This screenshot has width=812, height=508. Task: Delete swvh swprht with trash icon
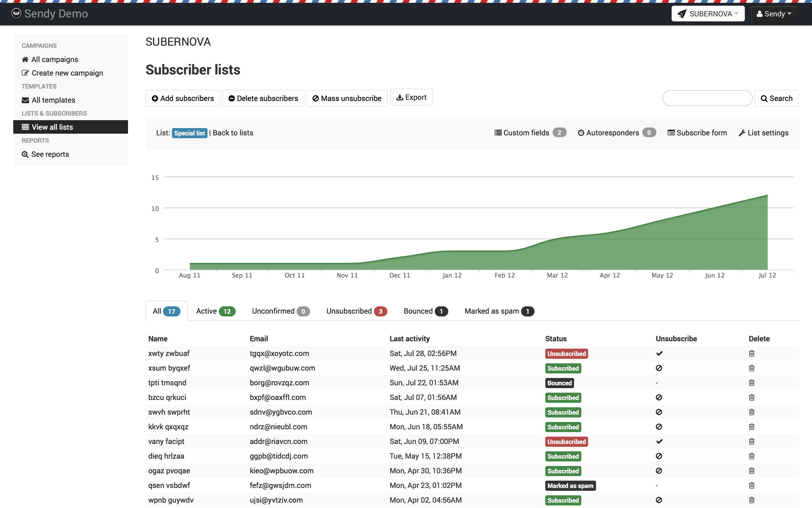pyautogui.click(x=752, y=412)
